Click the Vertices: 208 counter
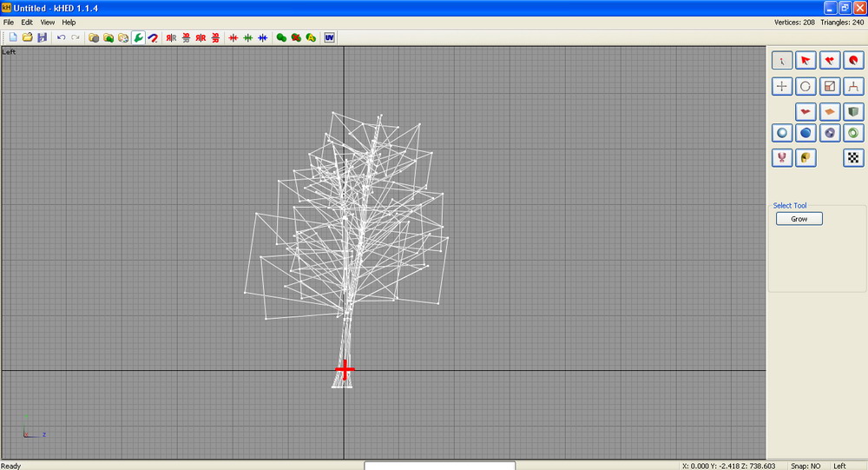This screenshot has width=868, height=470. pos(794,23)
